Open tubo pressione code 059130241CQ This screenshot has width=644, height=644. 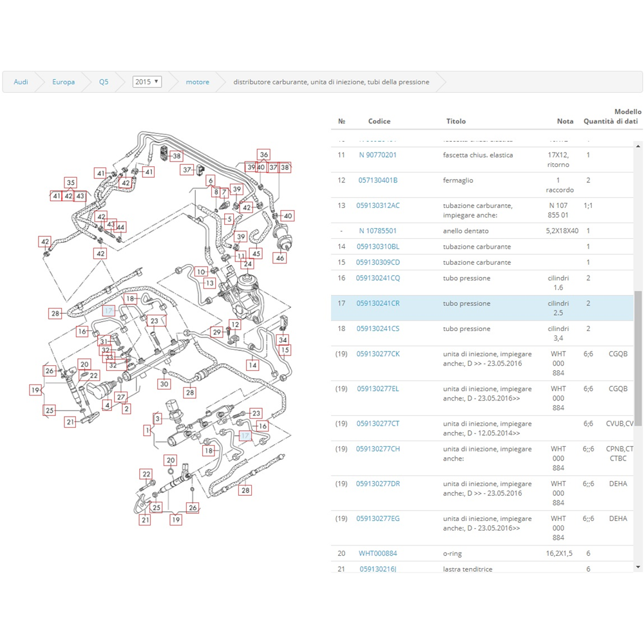[378, 278]
